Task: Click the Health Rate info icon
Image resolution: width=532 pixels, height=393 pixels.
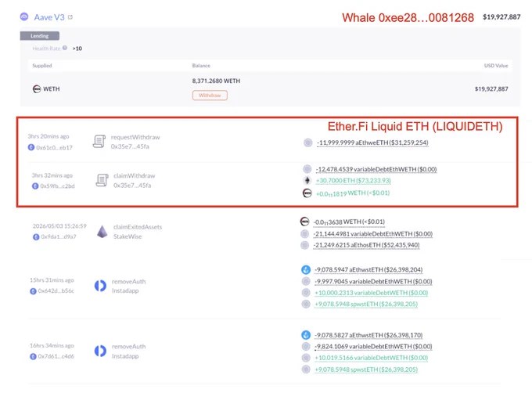Action: pos(65,48)
